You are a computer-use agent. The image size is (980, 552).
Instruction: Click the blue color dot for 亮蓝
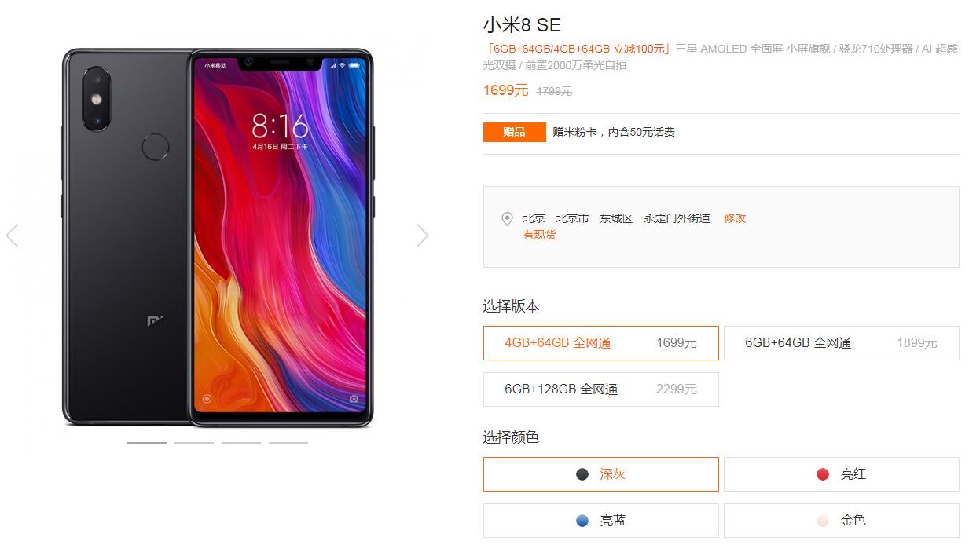coord(582,521)
